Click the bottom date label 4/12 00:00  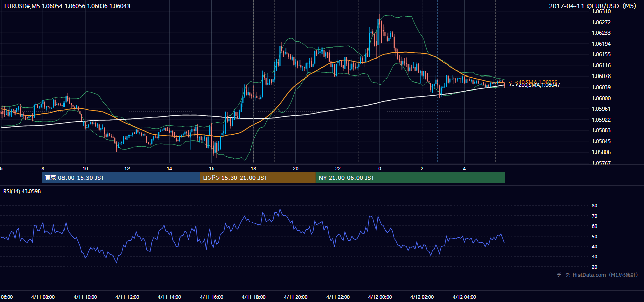[x=380, y=297]
